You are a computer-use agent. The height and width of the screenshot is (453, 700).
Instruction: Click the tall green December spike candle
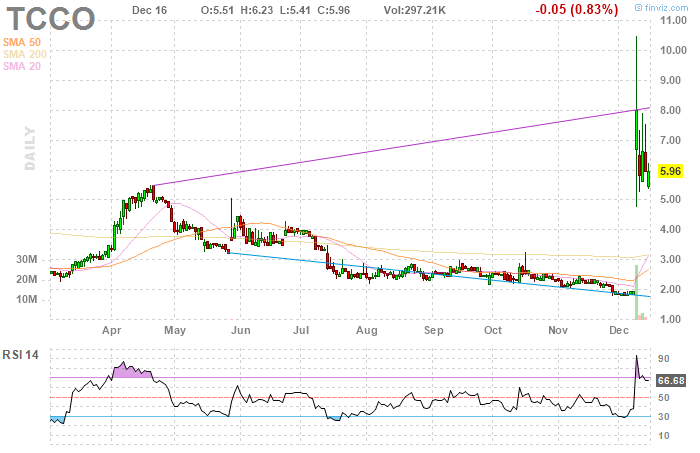point(636,100)
